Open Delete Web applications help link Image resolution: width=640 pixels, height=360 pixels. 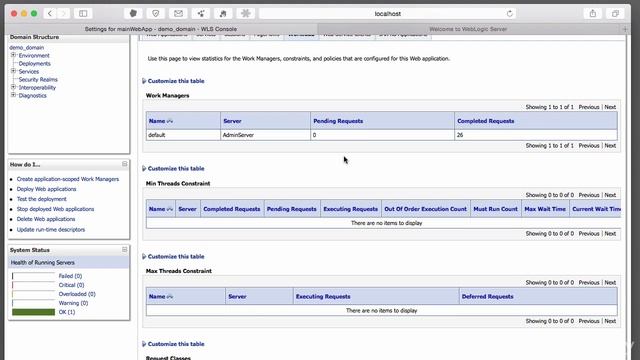pos(46,219)
